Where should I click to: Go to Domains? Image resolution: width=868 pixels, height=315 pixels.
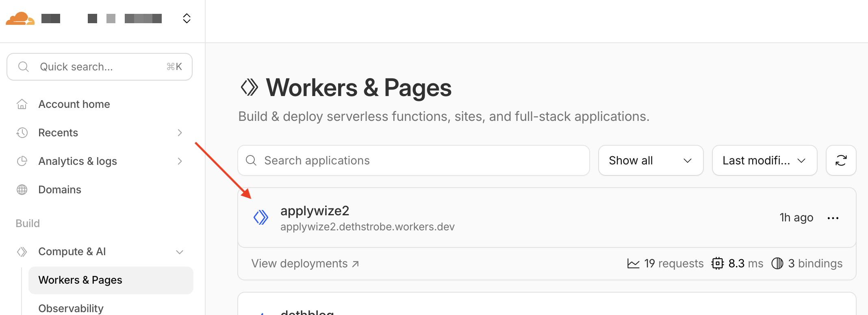click(60, 190)
